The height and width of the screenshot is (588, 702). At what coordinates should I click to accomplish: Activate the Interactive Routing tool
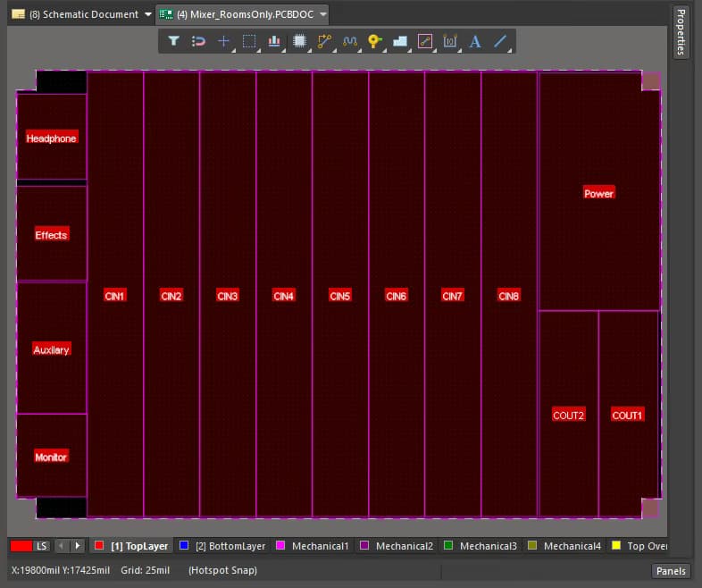[324, 41]
